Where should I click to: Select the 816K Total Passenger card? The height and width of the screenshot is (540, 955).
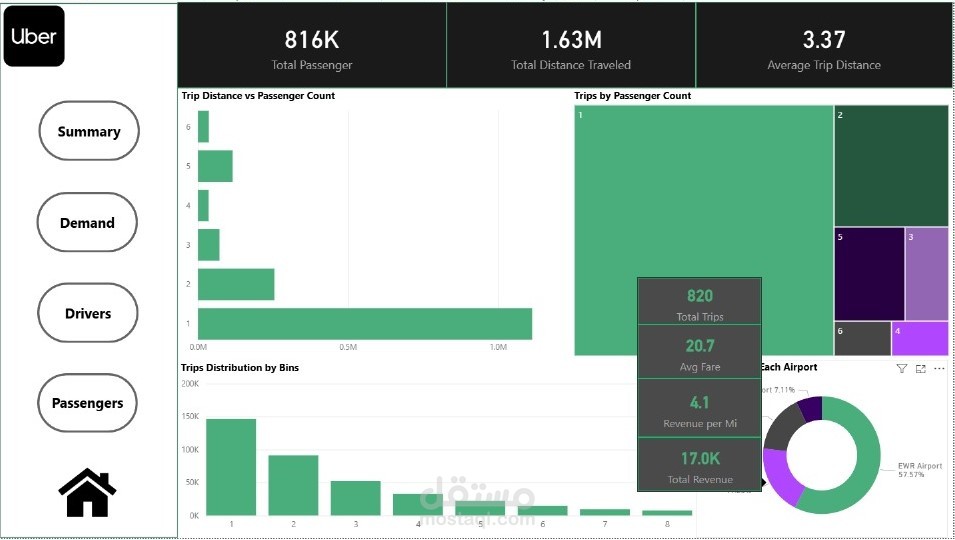pos(312,46)
